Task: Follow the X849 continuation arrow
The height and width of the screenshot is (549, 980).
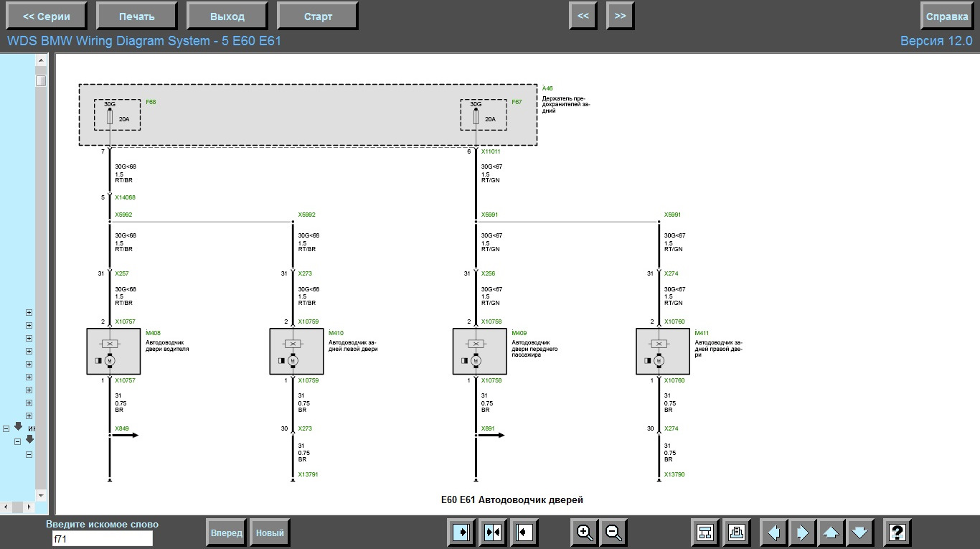Action: click(125, 435)
